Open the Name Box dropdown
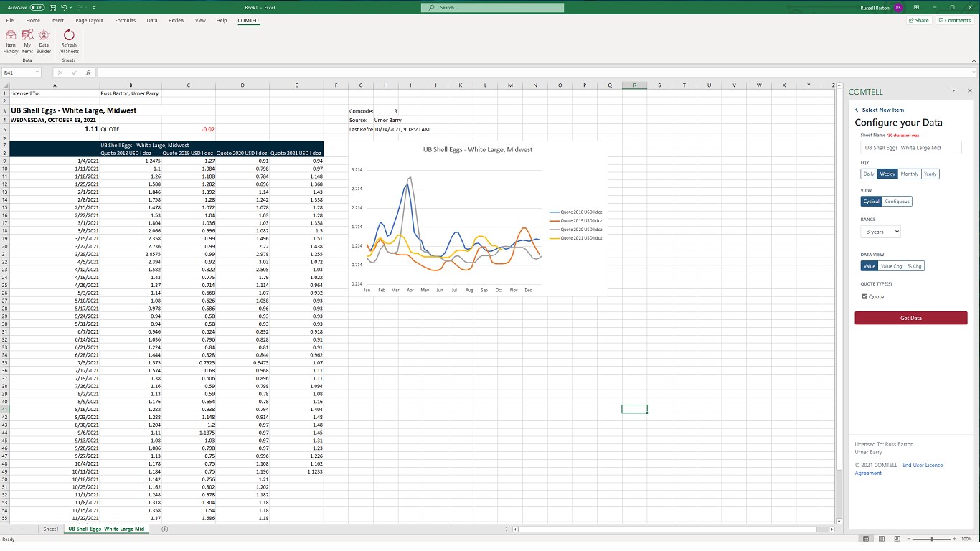Viewport: 980px width, 551px height. coord(37,72)
